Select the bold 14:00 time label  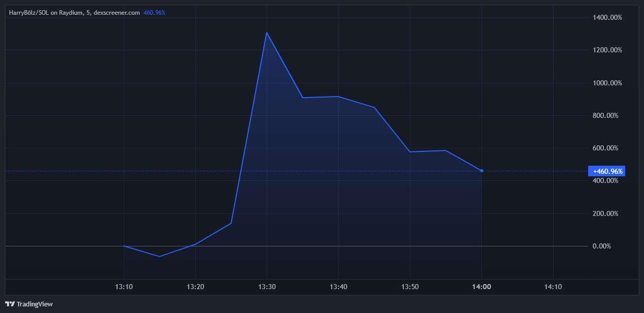(481, 287)
